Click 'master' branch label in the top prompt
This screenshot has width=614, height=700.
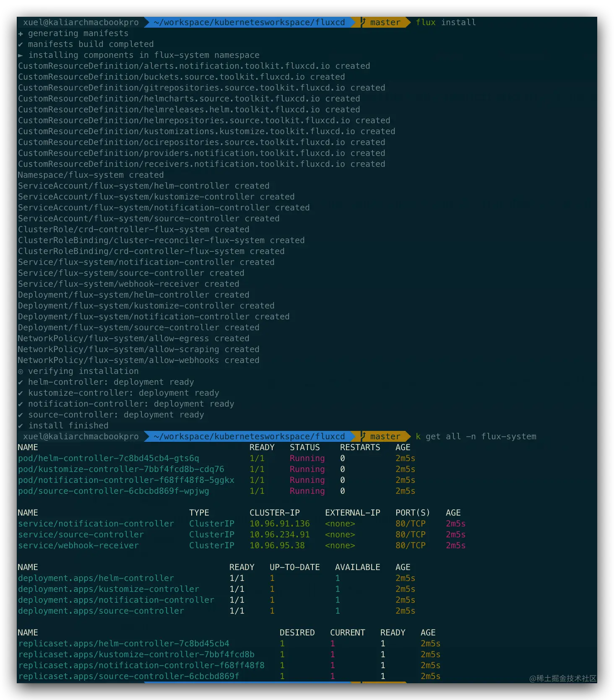tap(385, 22)
